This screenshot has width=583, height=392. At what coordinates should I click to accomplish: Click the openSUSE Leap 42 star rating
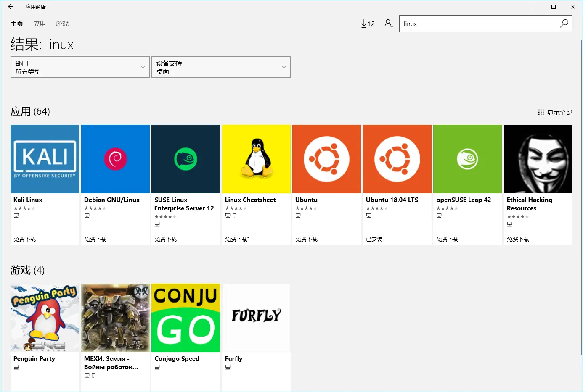pyautogui.click(x=447, y=208)
